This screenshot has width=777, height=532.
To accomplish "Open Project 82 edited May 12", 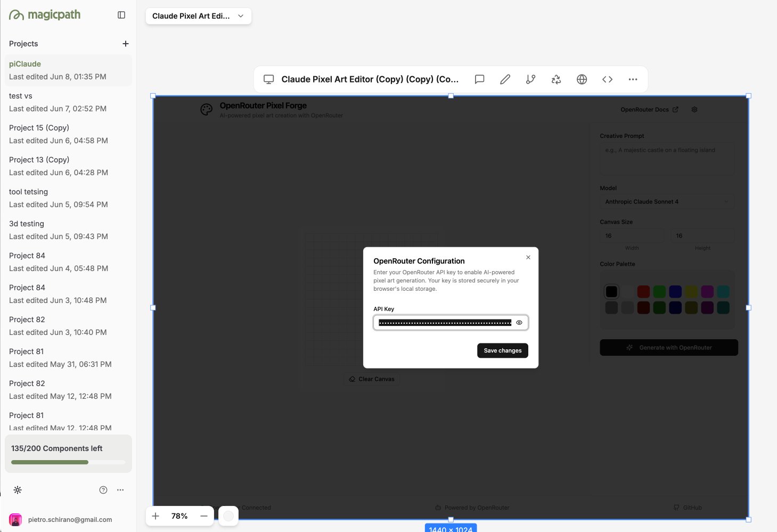I will 68,390.
